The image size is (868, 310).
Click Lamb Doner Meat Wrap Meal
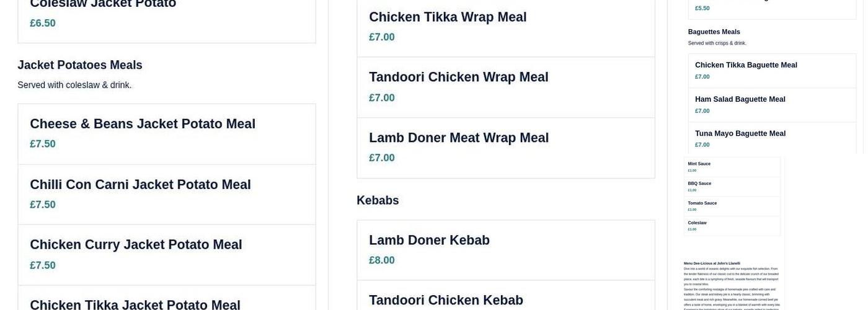[x=505, y=148]
